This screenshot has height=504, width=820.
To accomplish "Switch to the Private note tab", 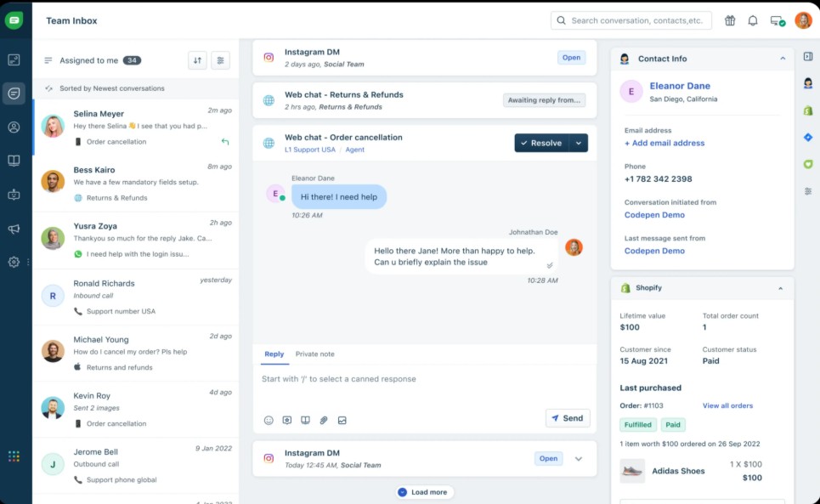I will pos(314,354).
